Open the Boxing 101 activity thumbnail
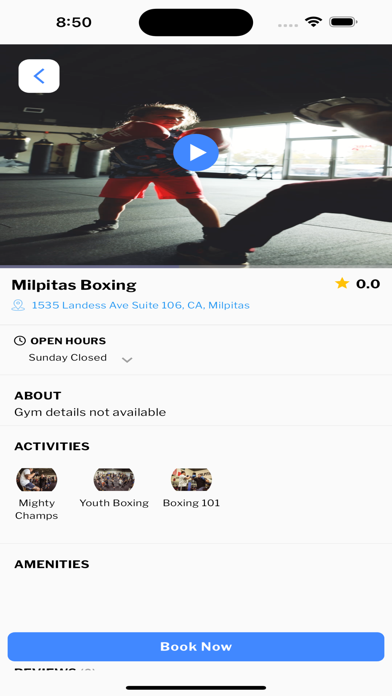Image resolution: width=392 pixels, height=696 pixels. pyautogui.click(x=191, y=479)
